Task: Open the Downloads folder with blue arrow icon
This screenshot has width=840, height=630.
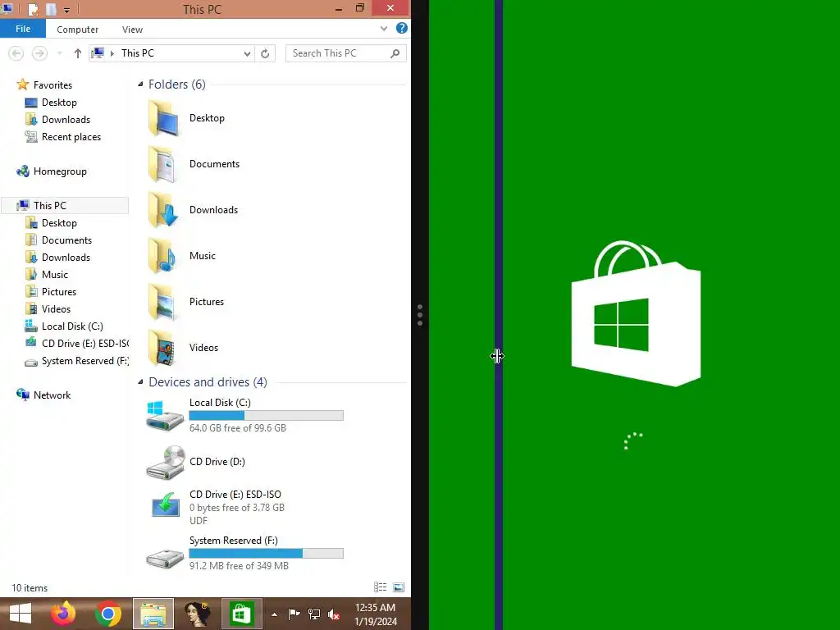Action: 163,210
